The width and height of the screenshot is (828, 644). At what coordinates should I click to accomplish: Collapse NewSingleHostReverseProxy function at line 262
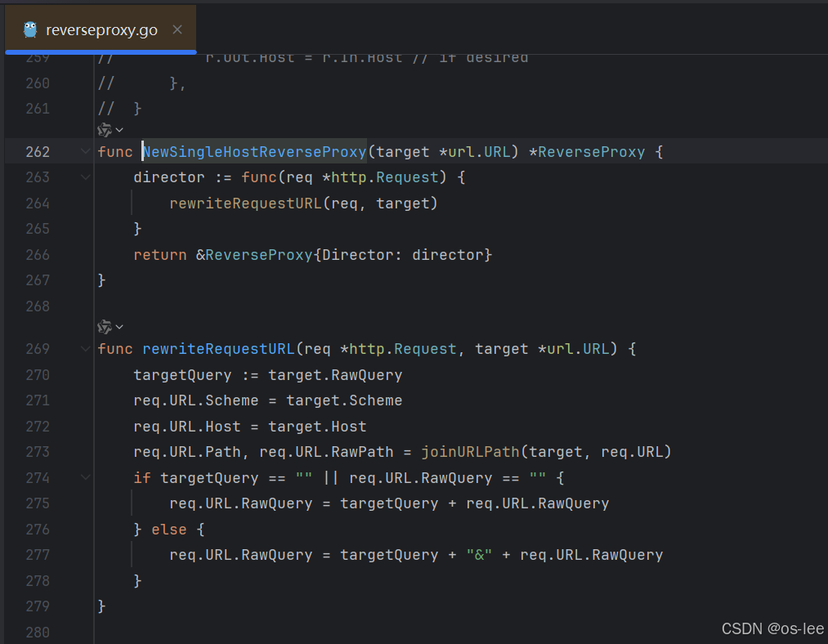tap(86, 152)
